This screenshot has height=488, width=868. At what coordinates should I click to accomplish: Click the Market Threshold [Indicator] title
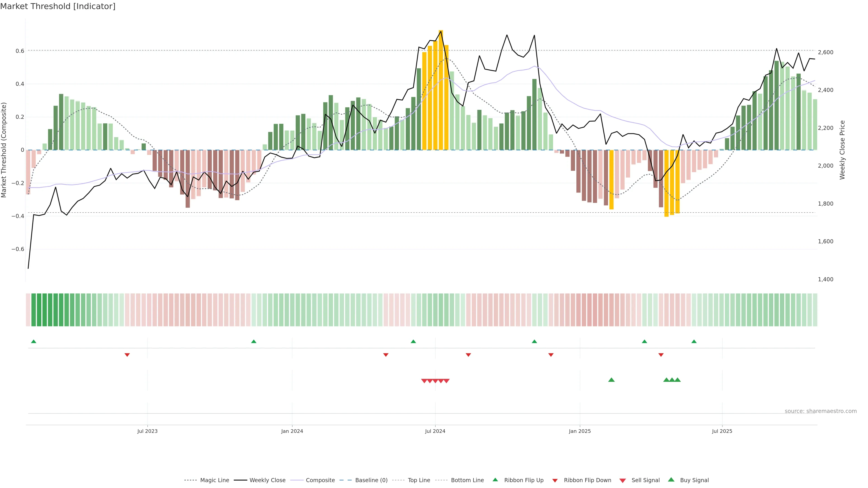(58, 6)
